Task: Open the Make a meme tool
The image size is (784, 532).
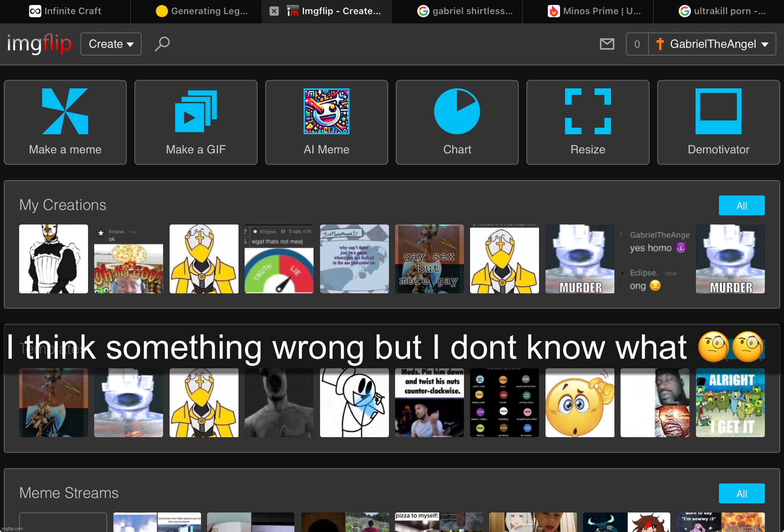Action: (65, 122)
